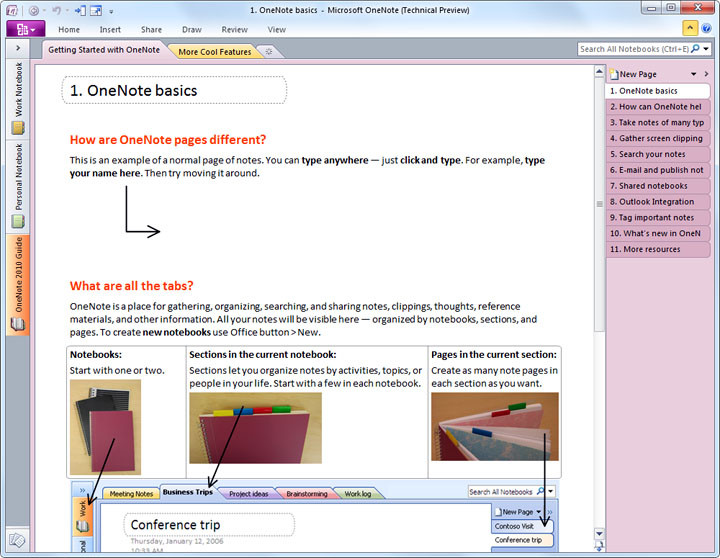Open the Insert ribbon tab
Image resolution: width=720 pixels, height=558 pixels.
coord(110,29)
